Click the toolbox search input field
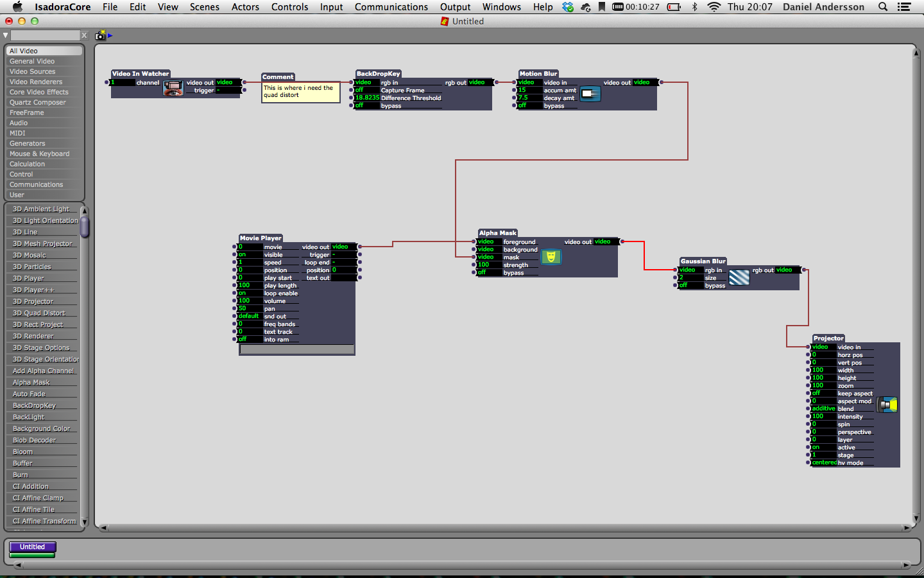Screen dimensions: 924x578 point(45,35)
